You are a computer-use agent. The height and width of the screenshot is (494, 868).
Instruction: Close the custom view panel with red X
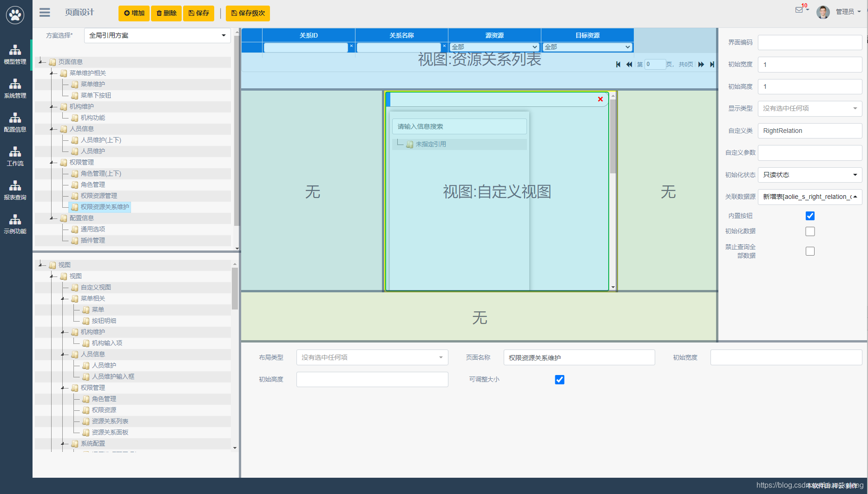click(x=600, y=99)
